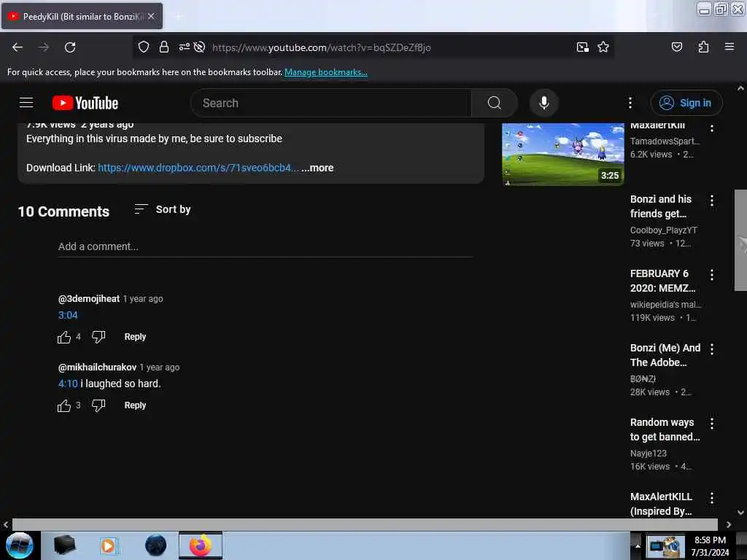Click Sign in button
747x560 pixels.
click(x=686, y=103)
